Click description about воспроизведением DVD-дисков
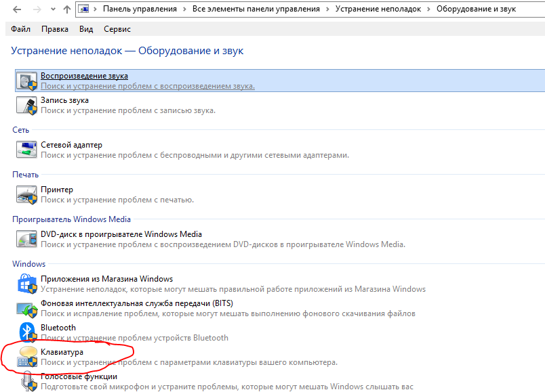 223,244
